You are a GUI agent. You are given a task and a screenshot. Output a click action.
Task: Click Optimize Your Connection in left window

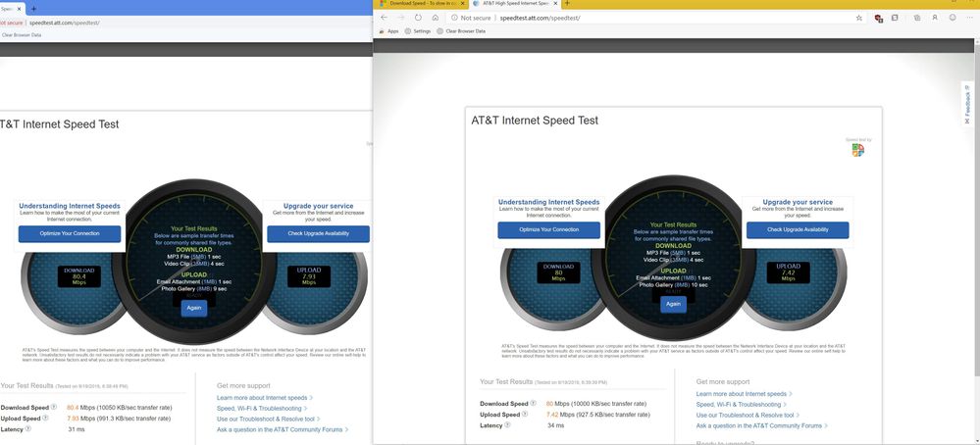(70, 234)
